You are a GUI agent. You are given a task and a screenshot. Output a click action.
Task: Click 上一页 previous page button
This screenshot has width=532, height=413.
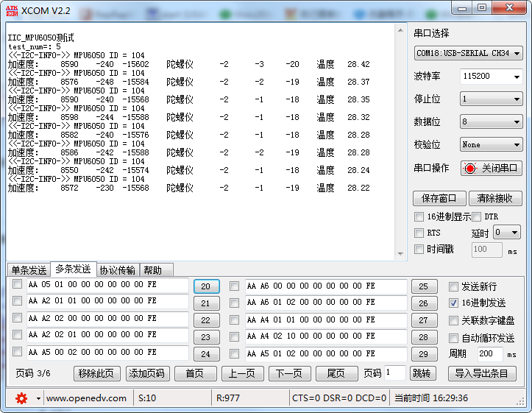coord(243,374)
